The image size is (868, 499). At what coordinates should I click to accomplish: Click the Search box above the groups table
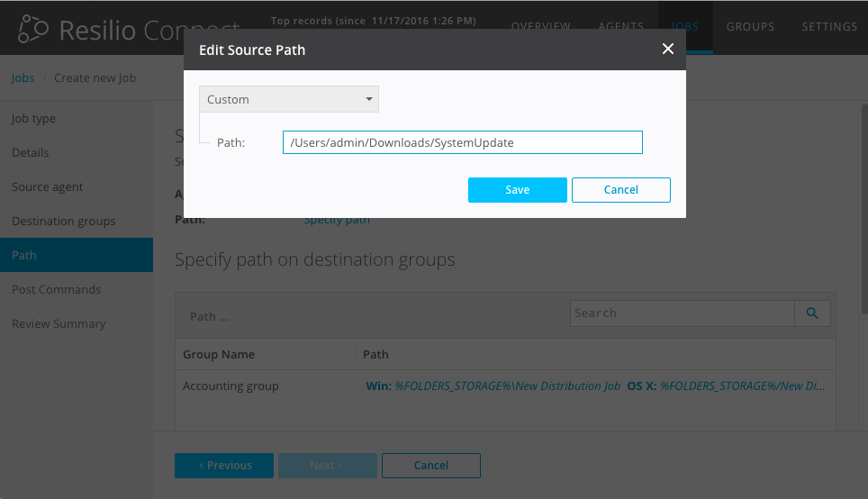[682, 313]
